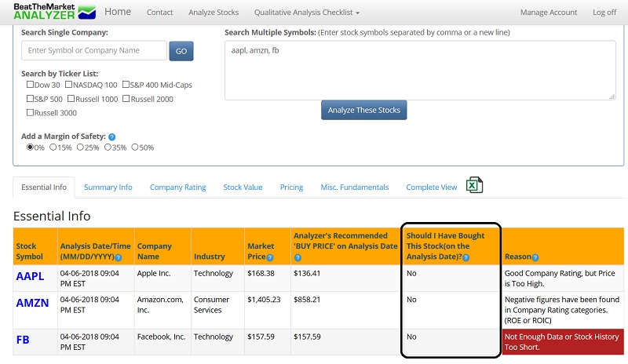
Task: Click the Good Company Rating reason cell
Action: tap(563, 278)
